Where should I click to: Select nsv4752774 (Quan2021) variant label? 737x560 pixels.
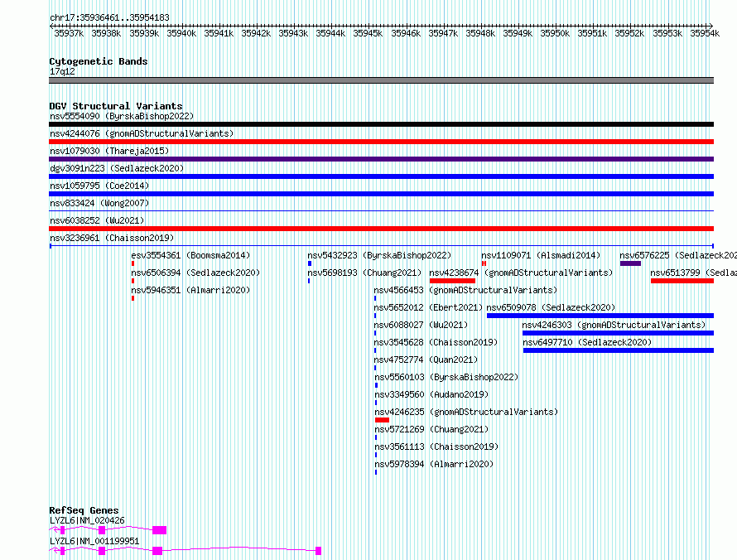pyautogui.click(x=426, y=360)
